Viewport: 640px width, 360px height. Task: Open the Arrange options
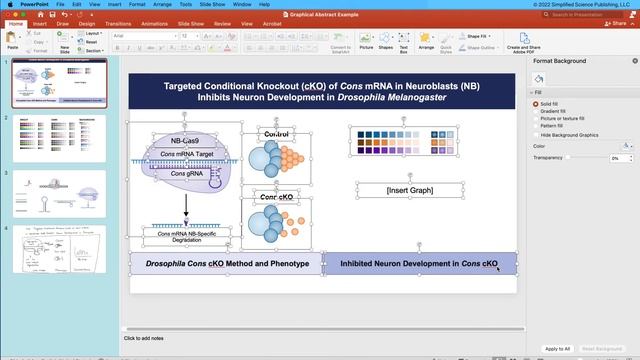coord(426,41)
